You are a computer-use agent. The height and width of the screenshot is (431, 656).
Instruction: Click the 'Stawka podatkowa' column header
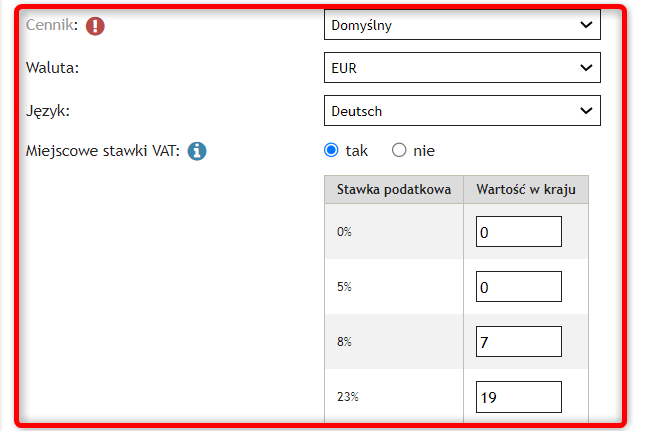394,190
